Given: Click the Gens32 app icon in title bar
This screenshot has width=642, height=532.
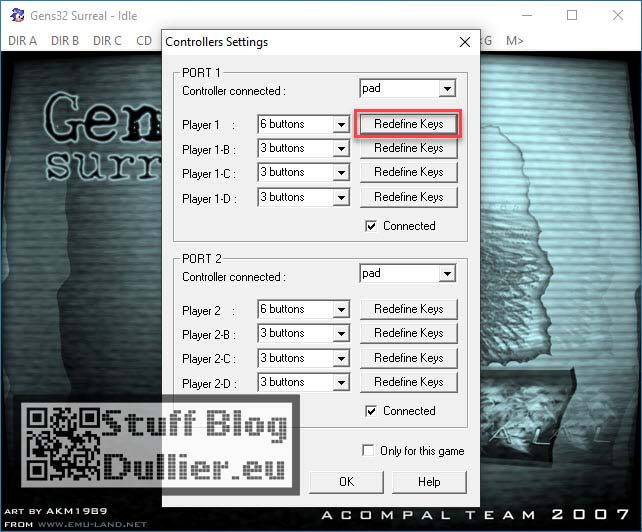Looking at the screenshot, I should 17,16.
